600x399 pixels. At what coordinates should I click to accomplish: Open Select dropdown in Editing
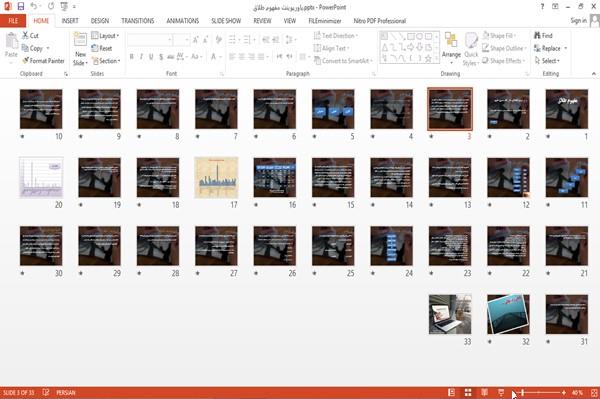(547, 61)
